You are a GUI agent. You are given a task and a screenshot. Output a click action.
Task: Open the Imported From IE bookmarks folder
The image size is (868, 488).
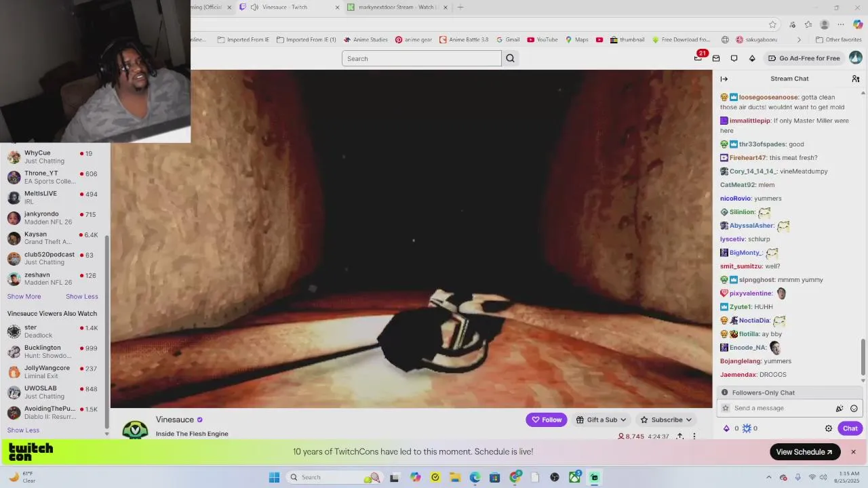click(243, 40)
